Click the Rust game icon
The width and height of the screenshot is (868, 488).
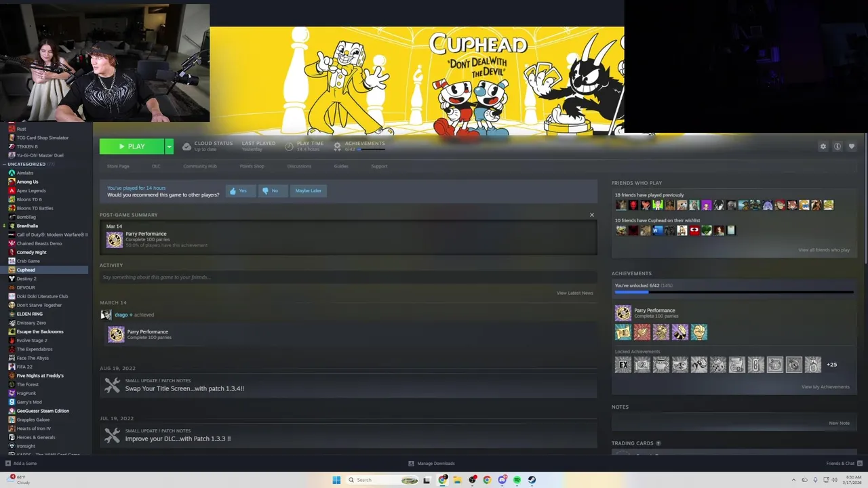pyautogui.click(x=12, y=129)
